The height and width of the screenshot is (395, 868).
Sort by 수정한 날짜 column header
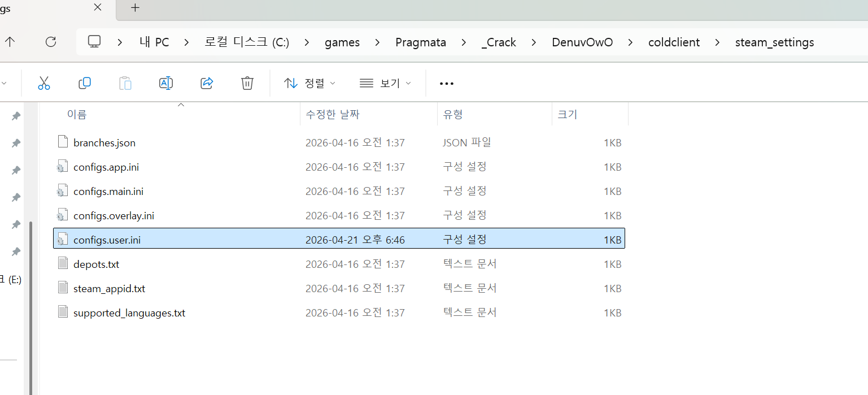click(x=333, y=115)
